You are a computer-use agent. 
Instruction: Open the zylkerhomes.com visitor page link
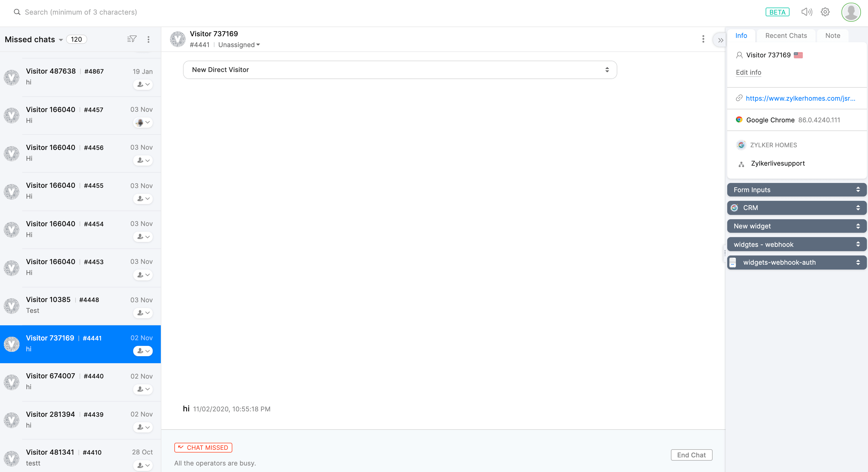point(800,98)
